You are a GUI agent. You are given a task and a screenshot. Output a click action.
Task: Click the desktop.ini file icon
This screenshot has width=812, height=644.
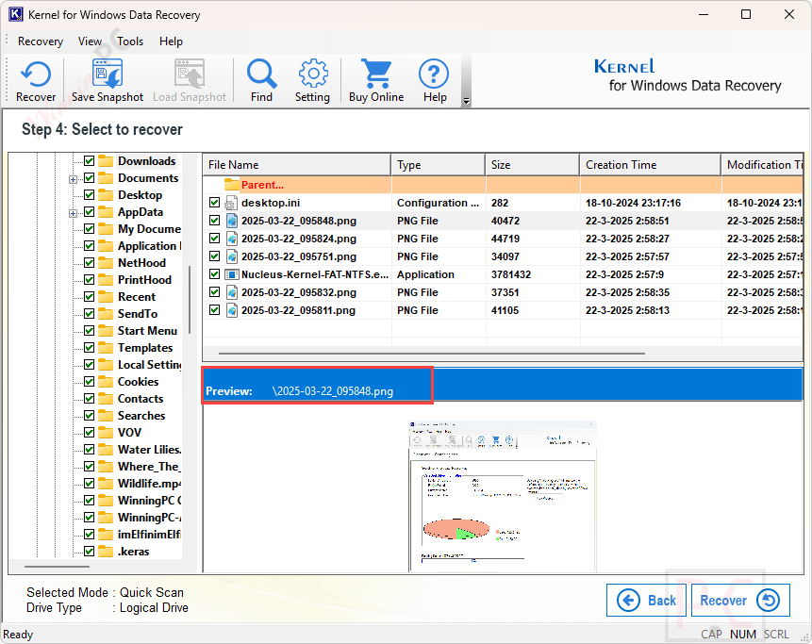click(x=231, y=203)
